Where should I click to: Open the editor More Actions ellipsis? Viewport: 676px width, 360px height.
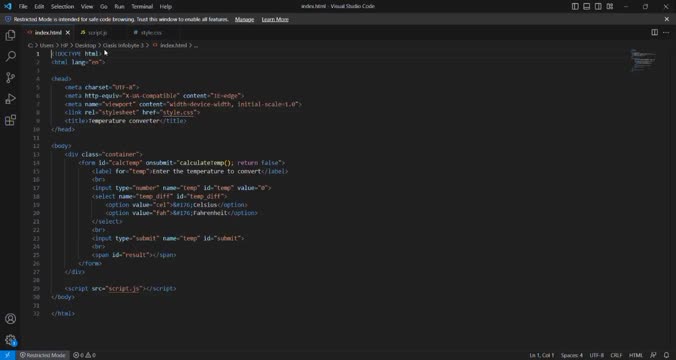point(666,32)
